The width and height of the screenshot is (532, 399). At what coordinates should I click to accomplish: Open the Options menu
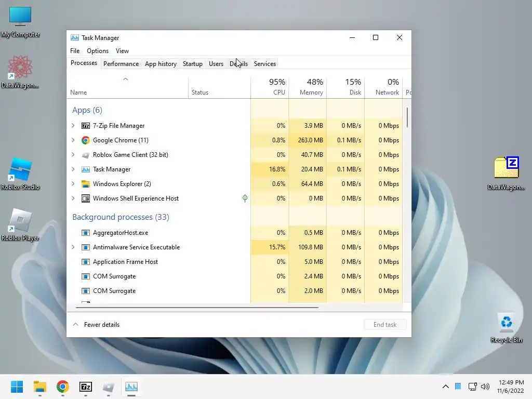[98, 51]
